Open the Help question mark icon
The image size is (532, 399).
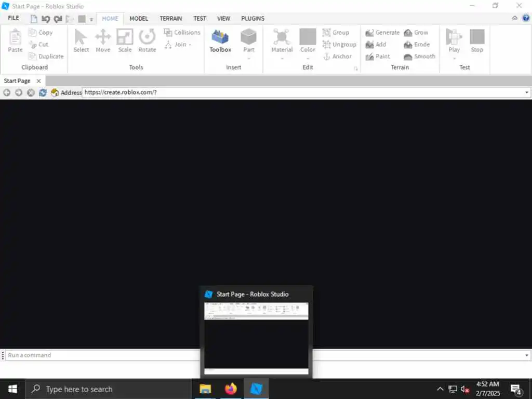[x=526, y=18]
